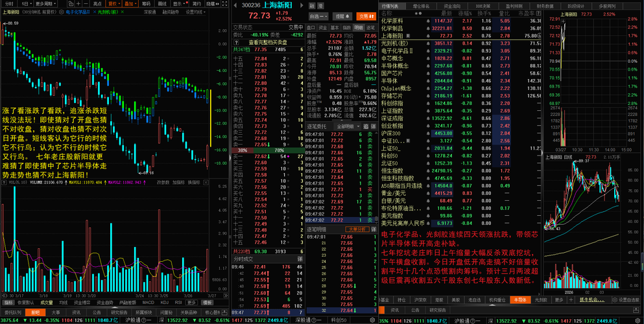Click 详 button beside 分时成交
The width and height of the screenshot is (644, 324).
click(300, 259)
